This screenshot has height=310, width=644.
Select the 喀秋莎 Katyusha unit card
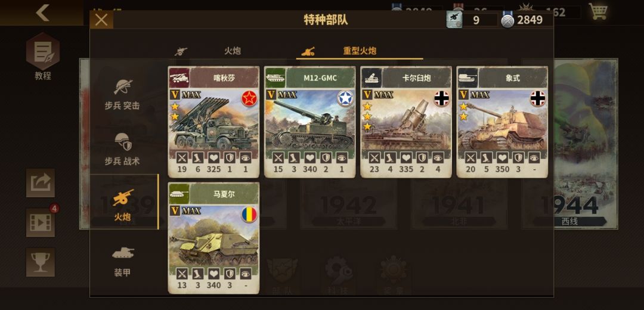[x=213, y=122]
